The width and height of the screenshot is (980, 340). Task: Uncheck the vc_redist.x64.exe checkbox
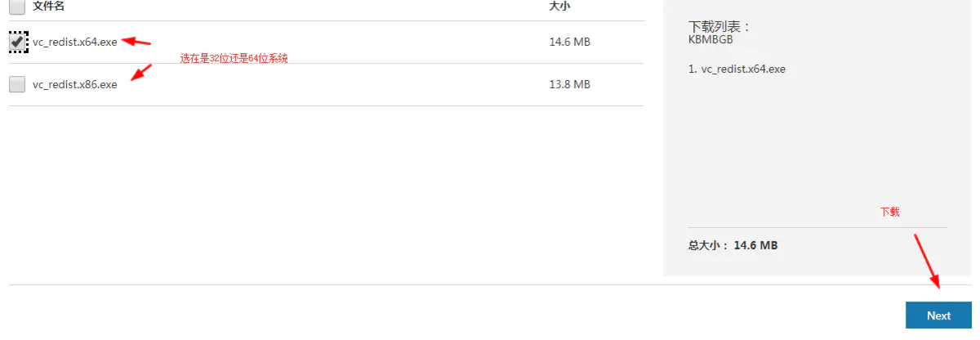pos(17,42)
